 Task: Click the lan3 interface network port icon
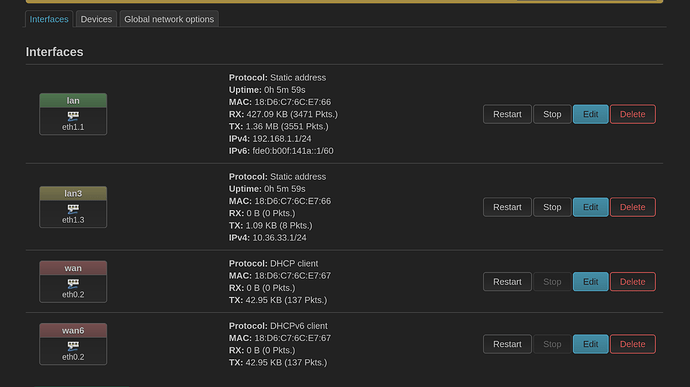click(73, 209)
